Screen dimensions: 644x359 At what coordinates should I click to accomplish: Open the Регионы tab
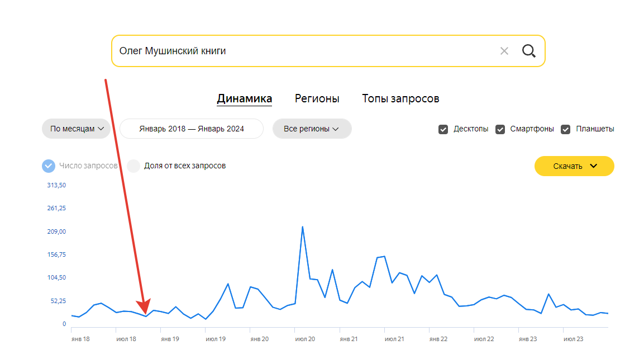coord(317,99)
